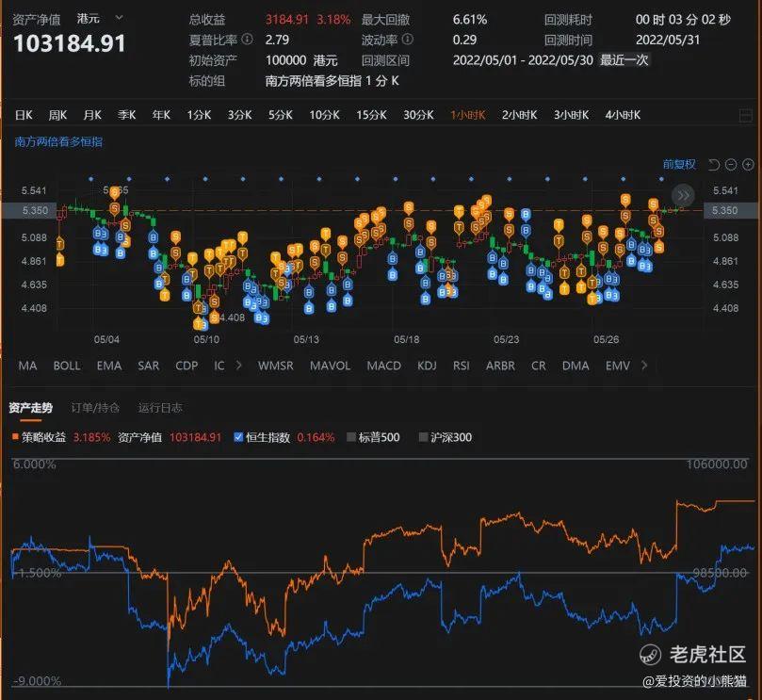Click the 05/18 date marker on chart
Viewport: 762px width, 700px height.
406,339
